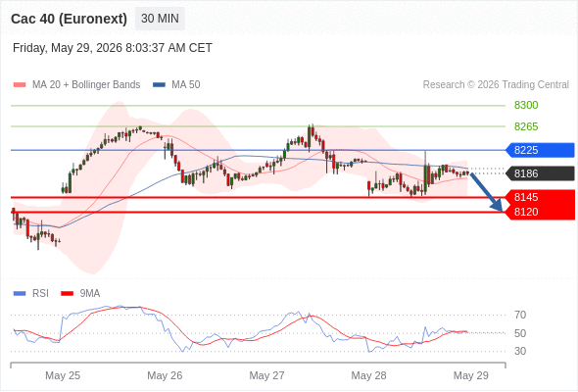Click the May 27 date axis label
The height and width of the screenshot is (392, 578).
click(x=266, y=375)
